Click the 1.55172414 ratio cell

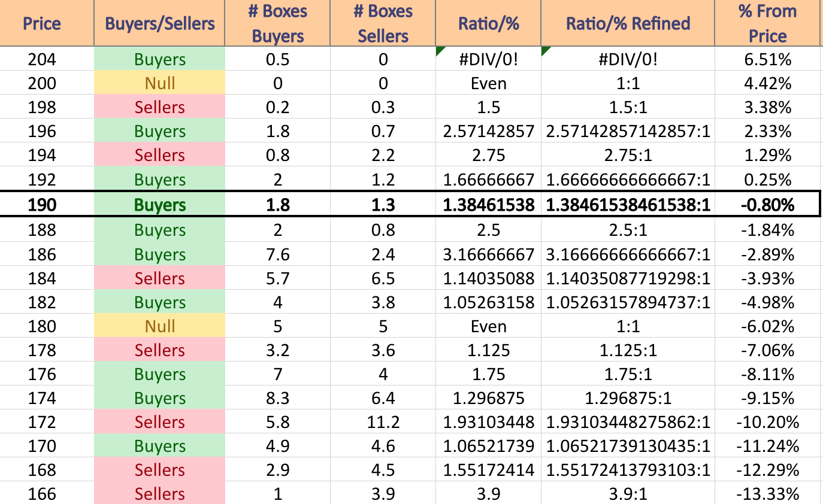[488, 470]
